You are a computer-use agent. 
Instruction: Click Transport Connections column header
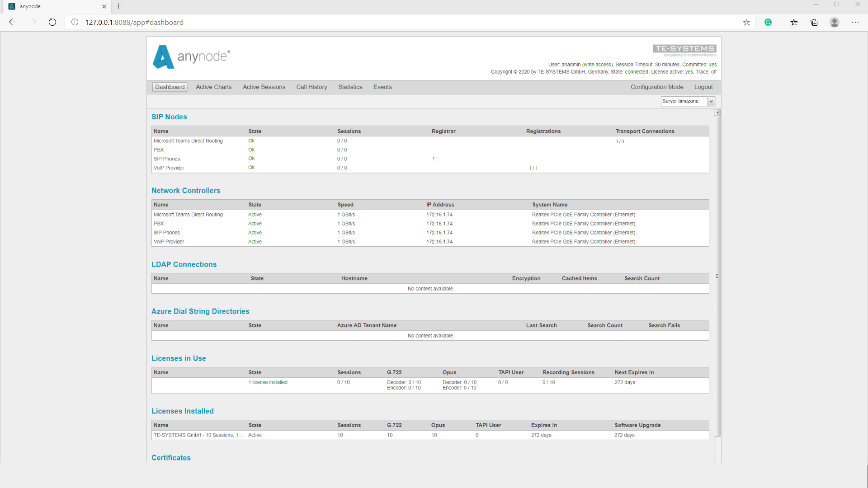(645, 131)
